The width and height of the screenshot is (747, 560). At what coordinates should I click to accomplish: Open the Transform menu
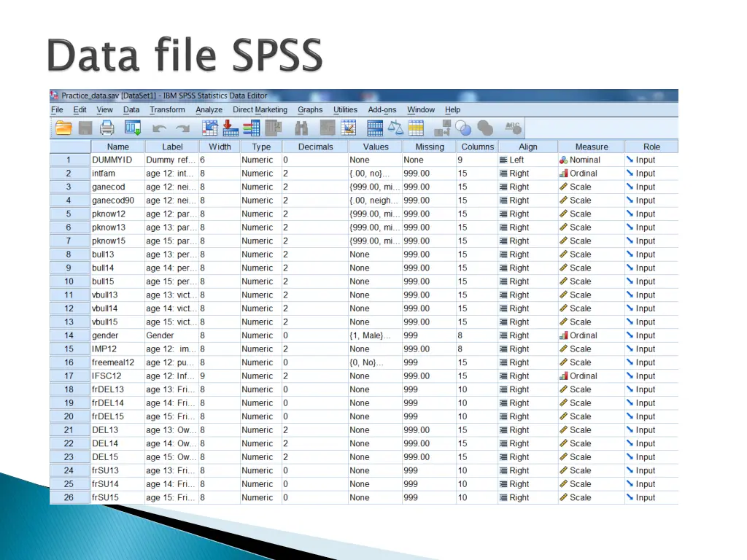tap(167, 110)
